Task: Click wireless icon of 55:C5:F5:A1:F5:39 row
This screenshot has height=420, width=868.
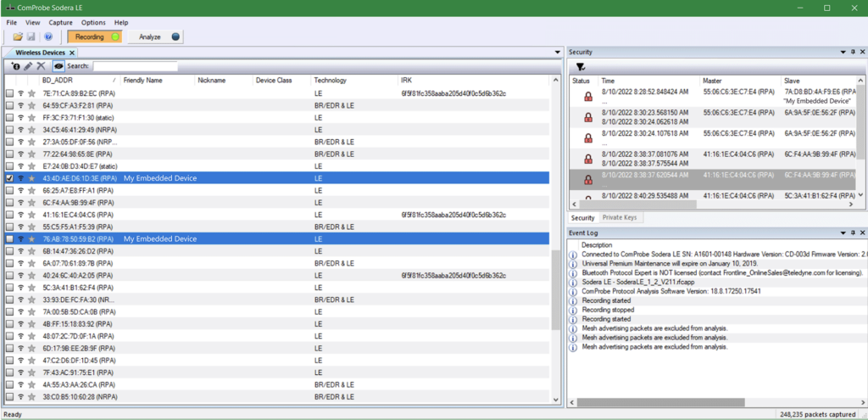Action: tap(21, 227)
